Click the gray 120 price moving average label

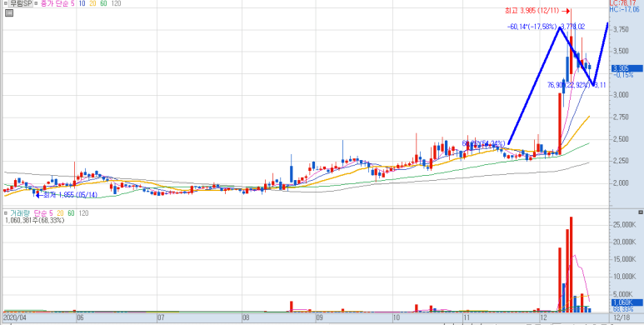click(117, 3)
